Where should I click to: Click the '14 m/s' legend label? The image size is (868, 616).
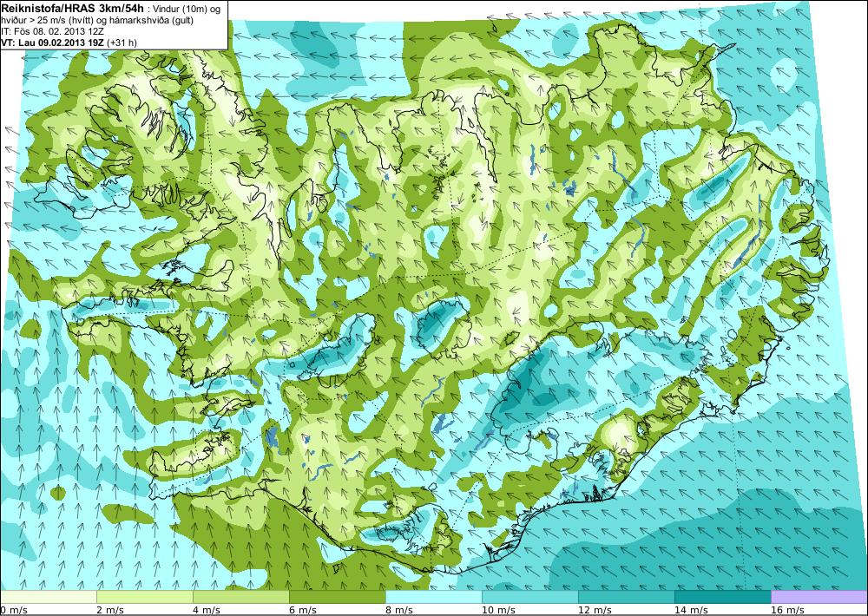(691, 610)
